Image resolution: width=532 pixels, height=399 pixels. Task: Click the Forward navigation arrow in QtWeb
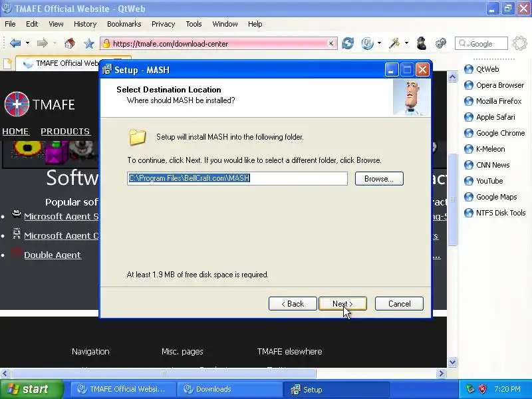point(43,43)
